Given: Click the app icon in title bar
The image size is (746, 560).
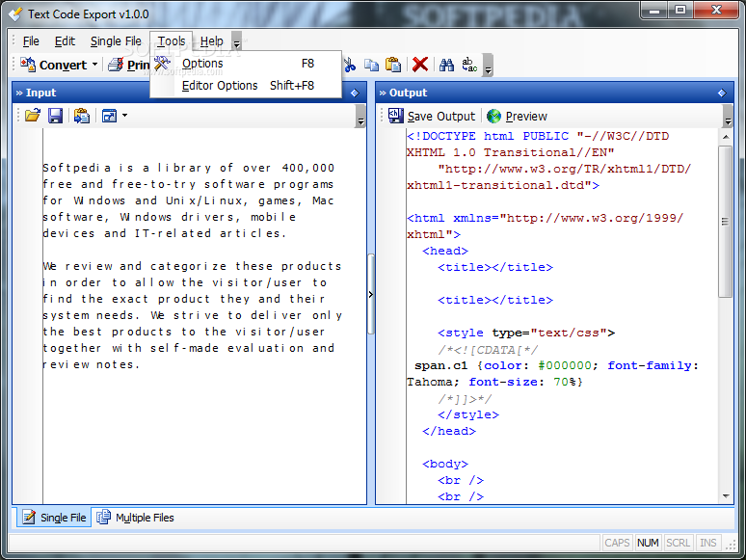Looking at the screenshot, I should pos(15,14).
